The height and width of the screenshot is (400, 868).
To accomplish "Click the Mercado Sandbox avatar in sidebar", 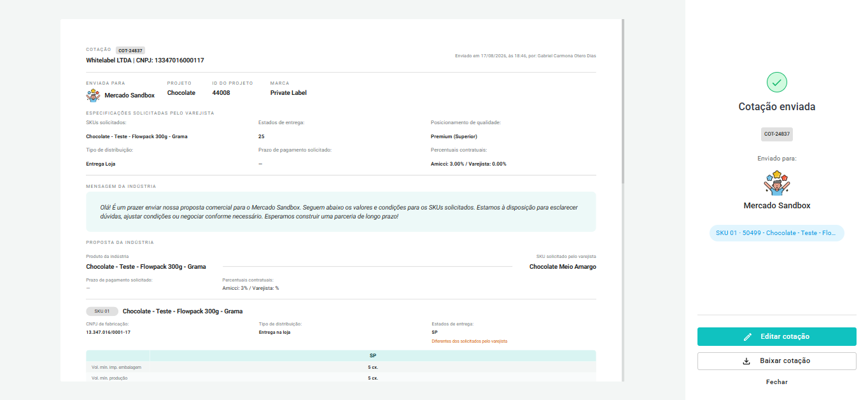I will (x=777, y=183).
